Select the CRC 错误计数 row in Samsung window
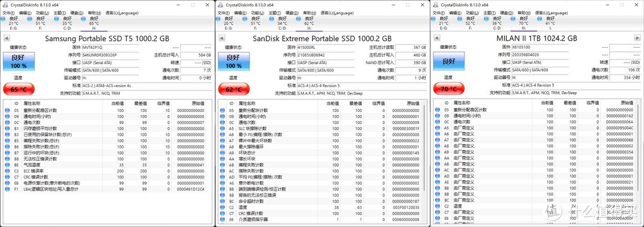 (x=105, y=177)
